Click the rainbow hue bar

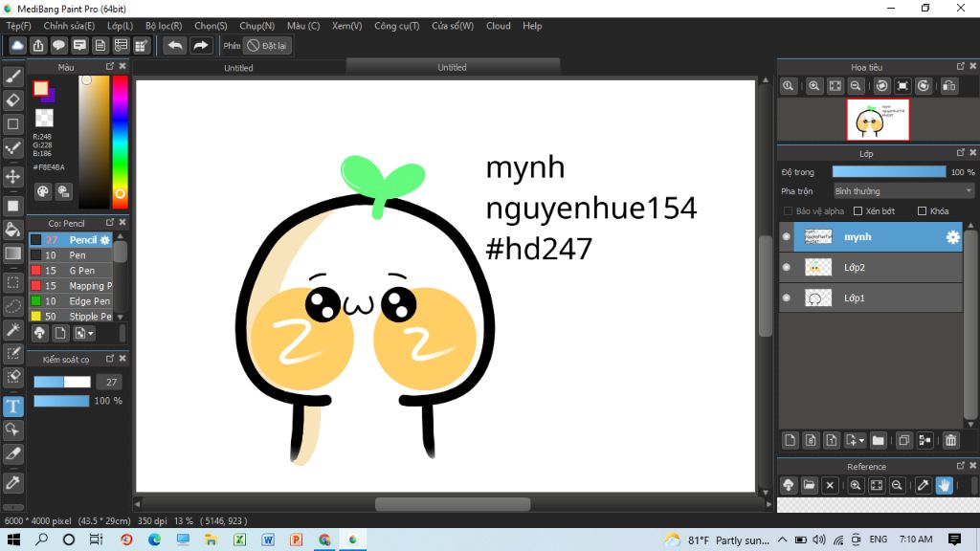tap(120, 142)
